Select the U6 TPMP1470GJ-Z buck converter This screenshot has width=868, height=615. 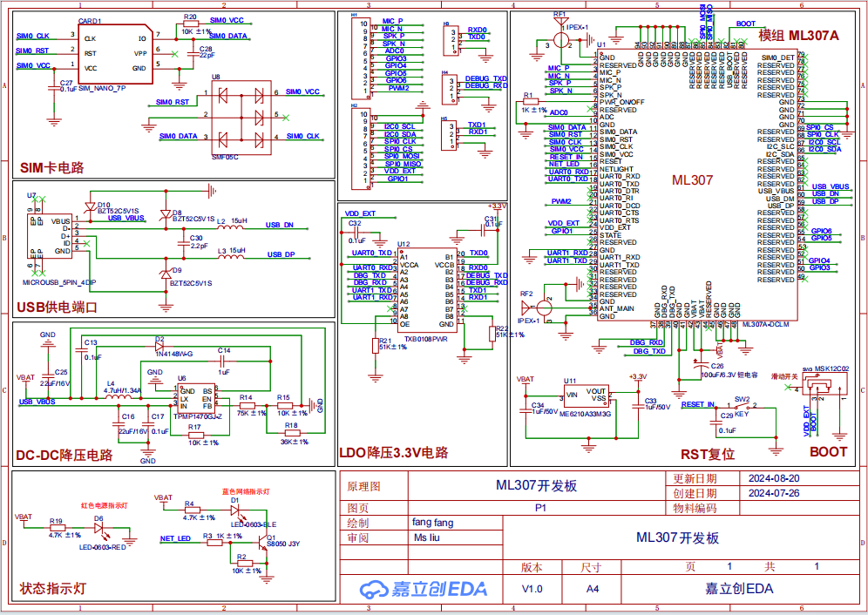[x=196, y=399]
